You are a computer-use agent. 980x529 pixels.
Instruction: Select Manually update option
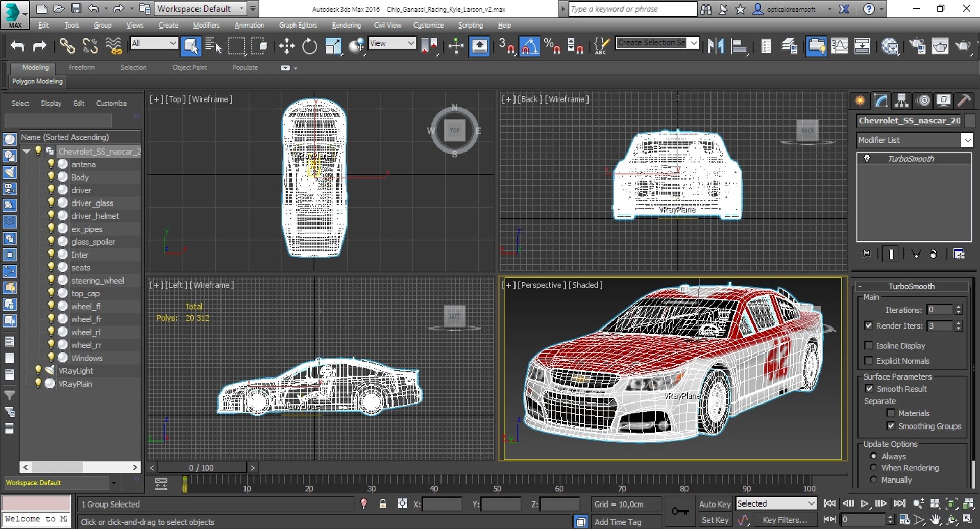[x=873, y=480]
